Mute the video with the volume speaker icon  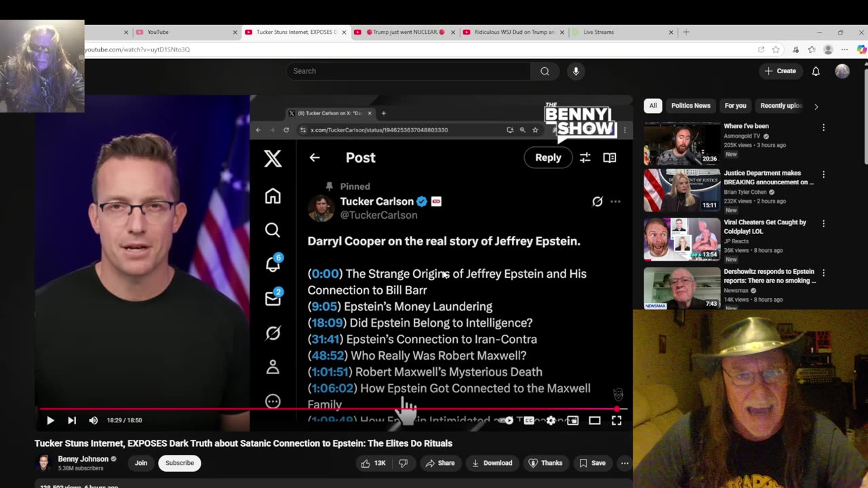point(94,420)
